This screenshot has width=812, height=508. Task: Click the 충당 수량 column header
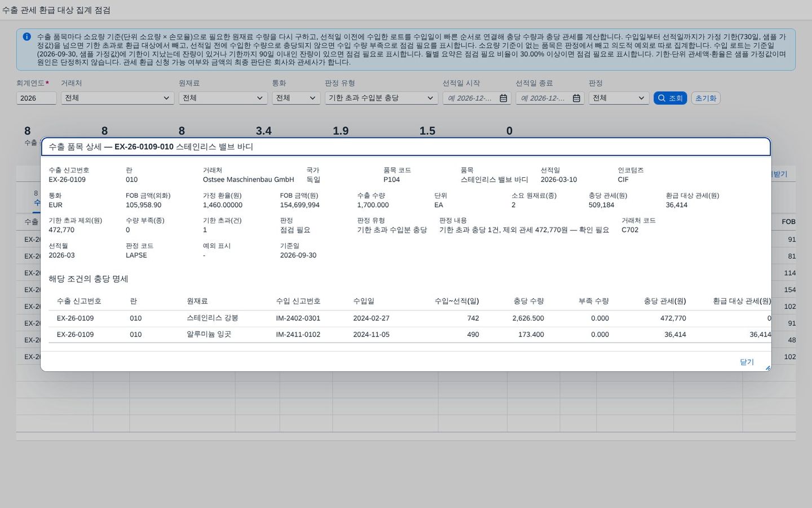point(528,301)
